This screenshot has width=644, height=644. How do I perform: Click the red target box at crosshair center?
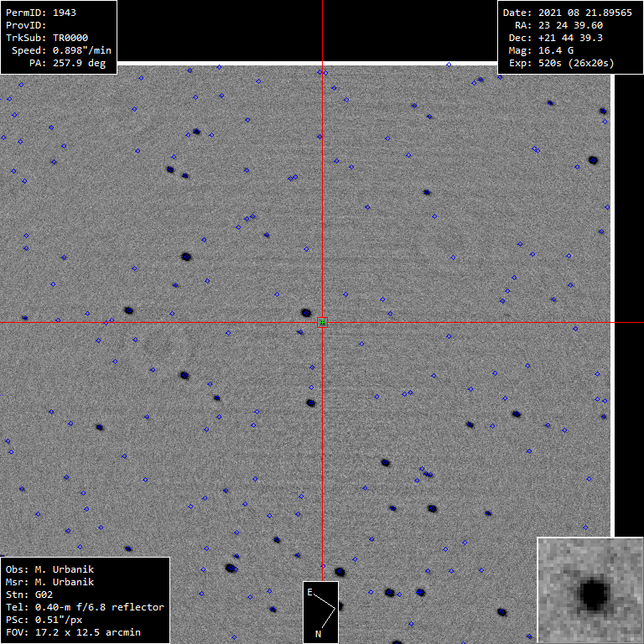point(322,322)
